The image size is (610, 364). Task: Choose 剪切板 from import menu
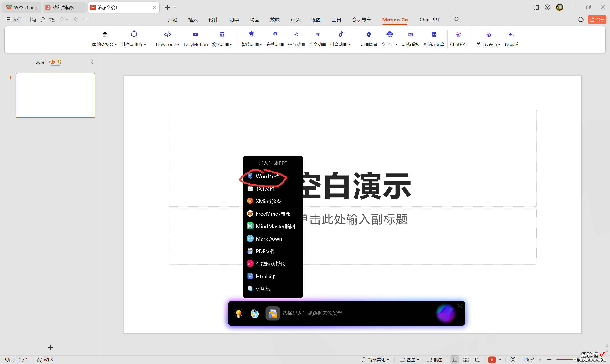coord(273,289)
